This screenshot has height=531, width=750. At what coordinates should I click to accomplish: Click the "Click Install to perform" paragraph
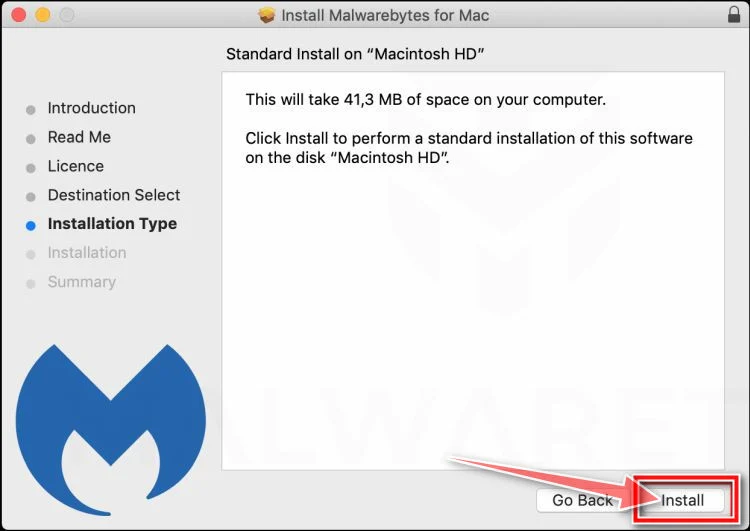pos(469,148)
